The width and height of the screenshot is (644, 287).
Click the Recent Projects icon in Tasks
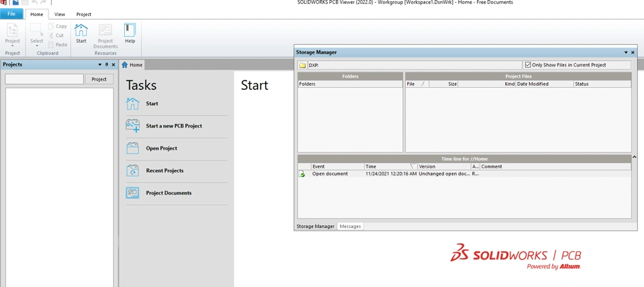pos(133,170)
